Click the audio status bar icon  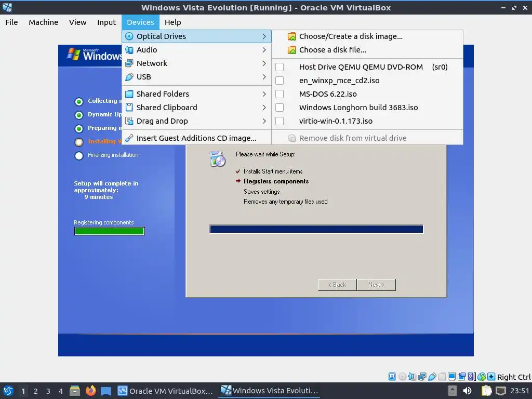pyautogui.click(x=412, y=376)
